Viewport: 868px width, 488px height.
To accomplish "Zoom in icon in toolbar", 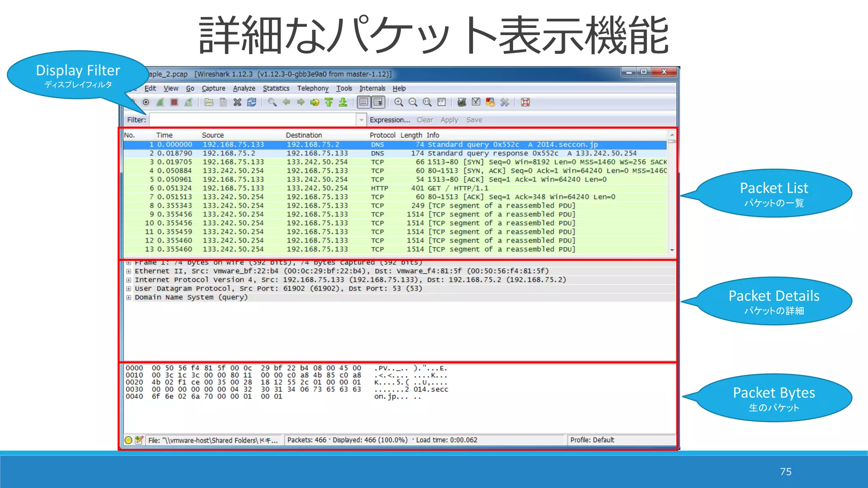I will click(x=398, y=102).
